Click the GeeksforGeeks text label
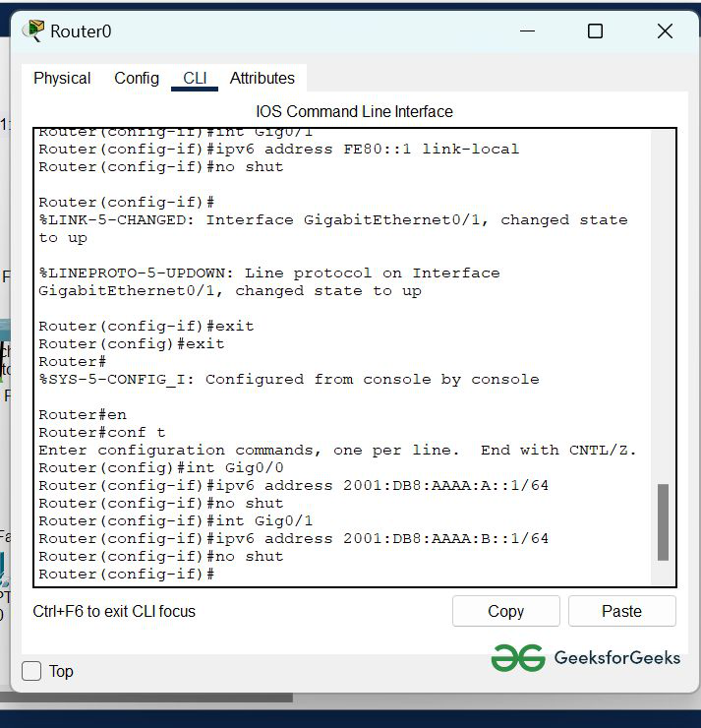 (617, 658)
